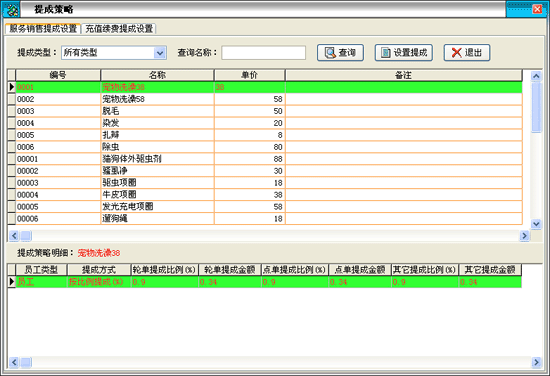Click the 提成方式 column header
Viewport: 550px width, 376px height.
click(x=99, y=270)
